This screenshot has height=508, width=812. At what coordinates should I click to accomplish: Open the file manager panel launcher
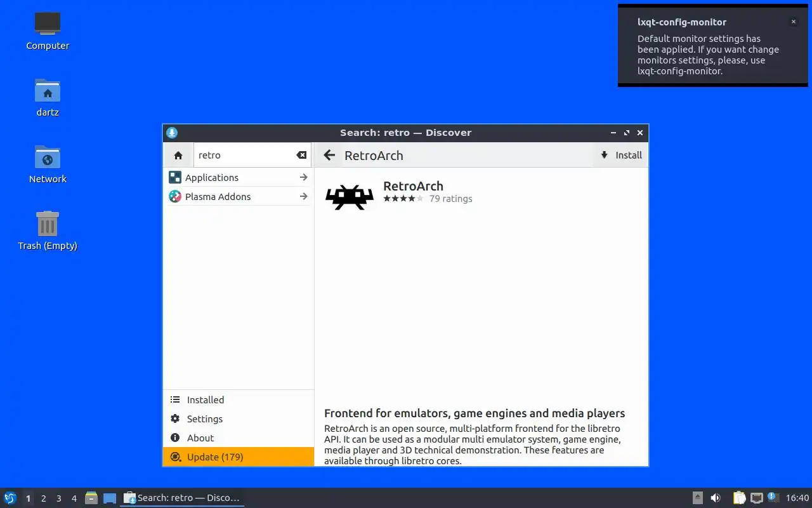tap(91, 498)
